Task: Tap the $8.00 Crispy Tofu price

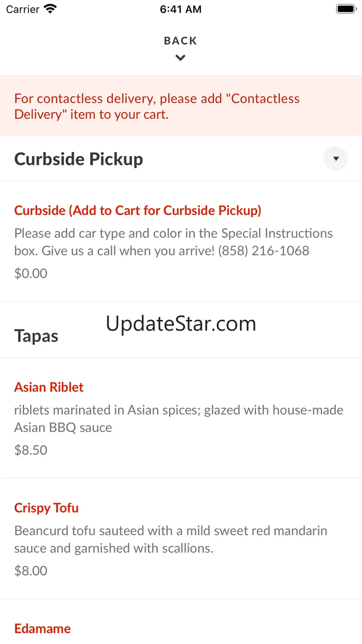Action: [x=31, y=571]
